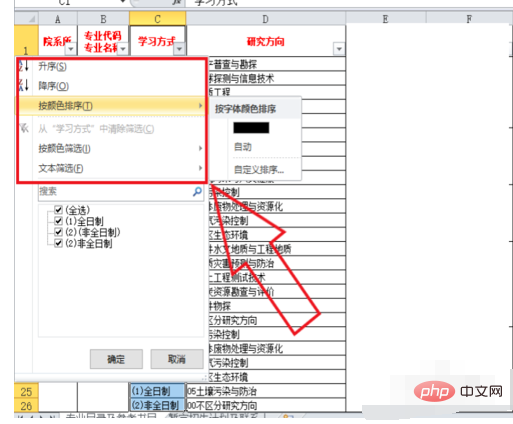Click the descending sort Z-A icon

click(x=24, y=85)
